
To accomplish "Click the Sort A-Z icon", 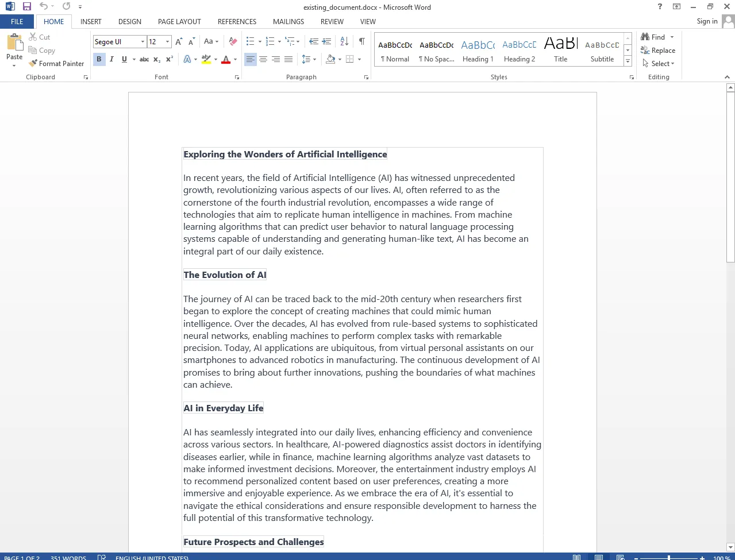I will [x=344, y=41].
